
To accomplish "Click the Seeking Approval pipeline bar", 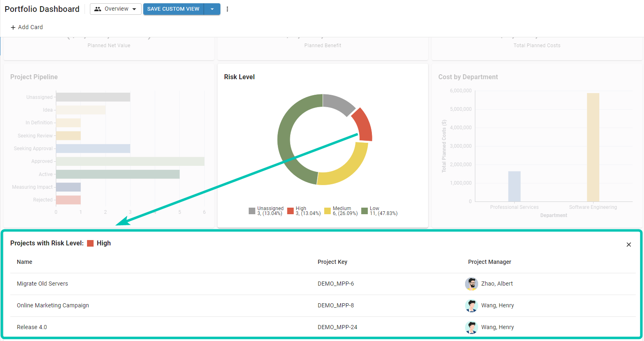I will 93,149.
